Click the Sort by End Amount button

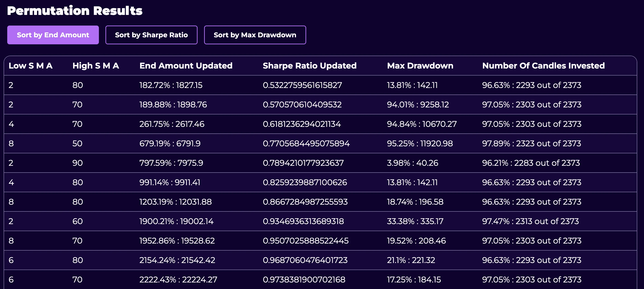coord(53,35)
